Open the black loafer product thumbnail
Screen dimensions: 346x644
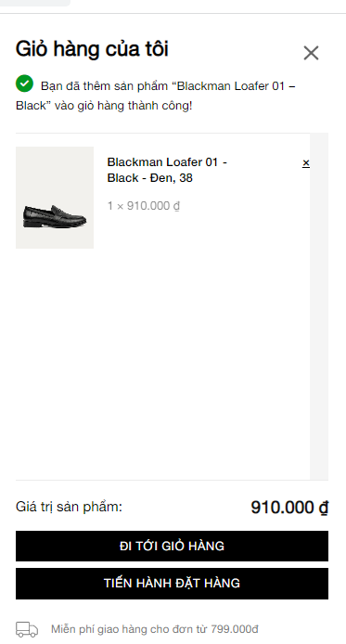(55, 198)
